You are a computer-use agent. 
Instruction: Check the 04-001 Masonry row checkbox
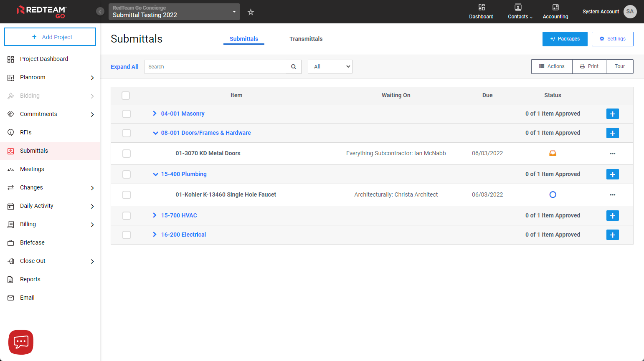[127, 114]
